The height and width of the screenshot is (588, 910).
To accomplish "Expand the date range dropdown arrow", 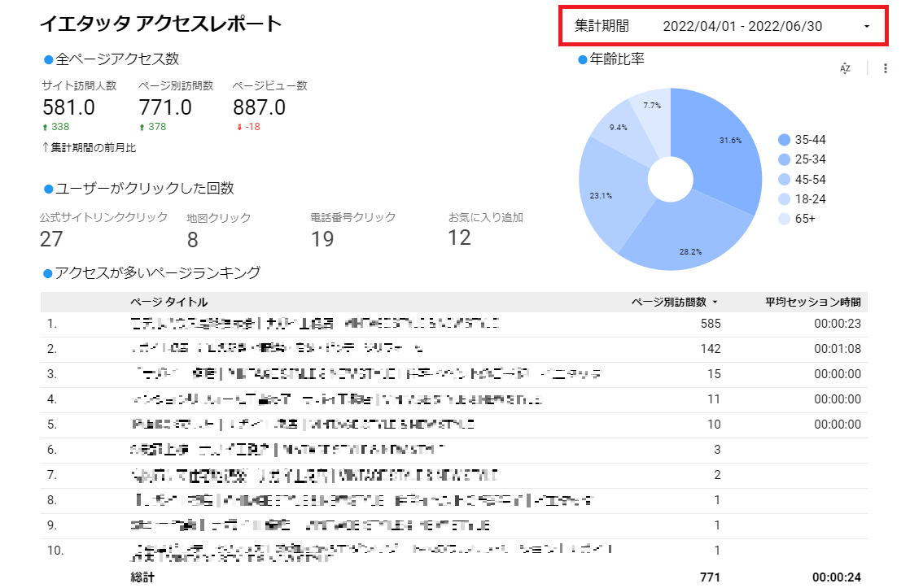I will tap(866, 26).
